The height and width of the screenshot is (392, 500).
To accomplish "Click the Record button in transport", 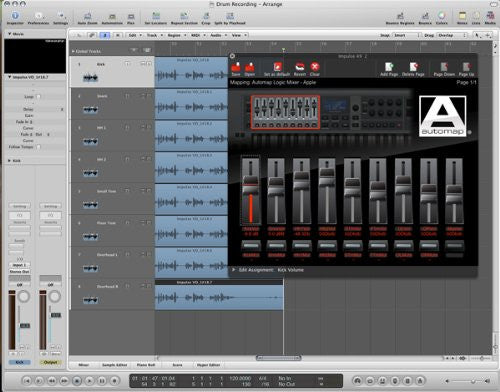I will [x=115, y=380].
